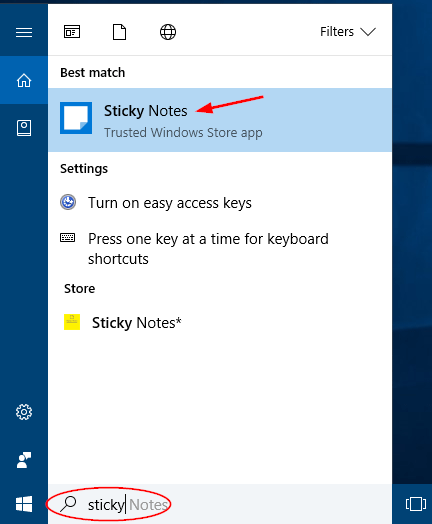Filter results by Documents icon

[x=120, y=32]
